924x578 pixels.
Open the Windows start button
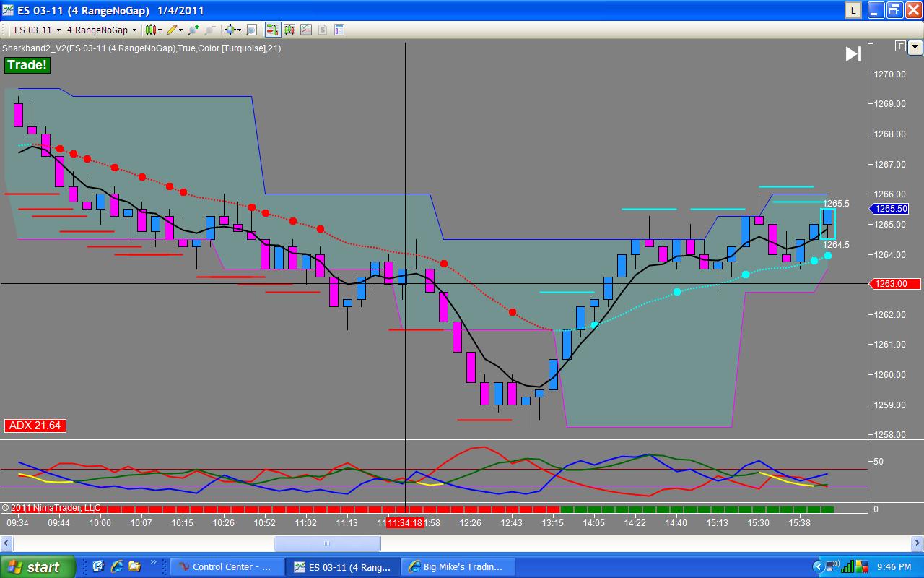[x=38, y=567]
